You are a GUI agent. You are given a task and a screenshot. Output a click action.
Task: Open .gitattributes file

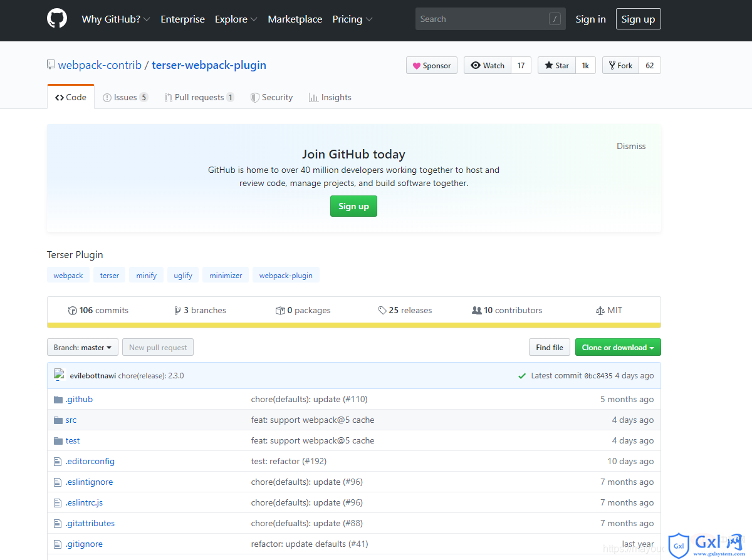pyautogui.click(x=90, y=523)
